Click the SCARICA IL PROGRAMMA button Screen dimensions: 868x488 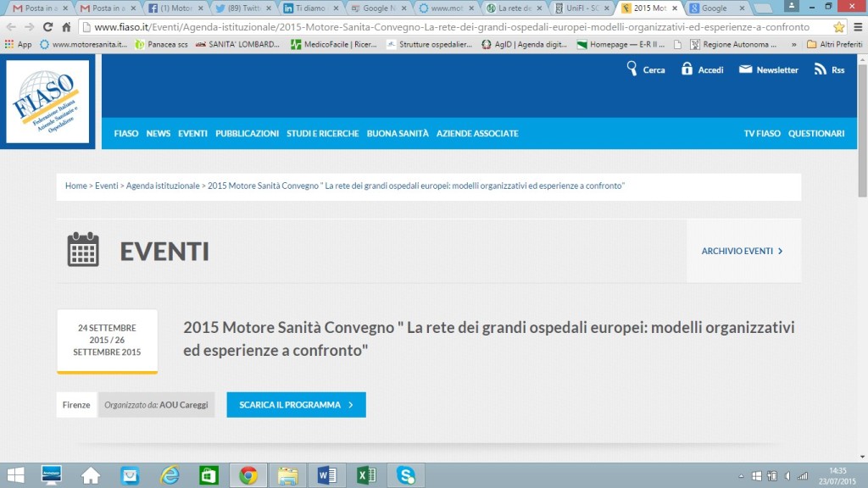click(x=296, y=405)
